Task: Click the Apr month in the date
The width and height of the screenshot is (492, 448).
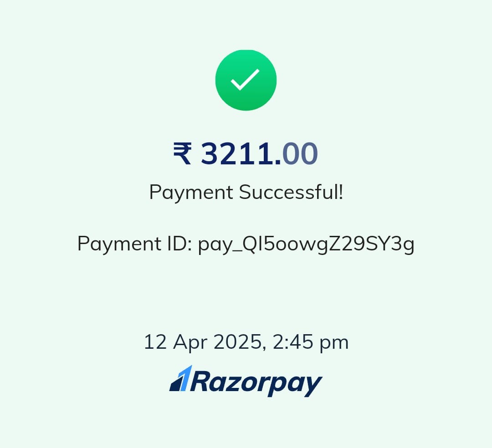Action: [190, 343]
